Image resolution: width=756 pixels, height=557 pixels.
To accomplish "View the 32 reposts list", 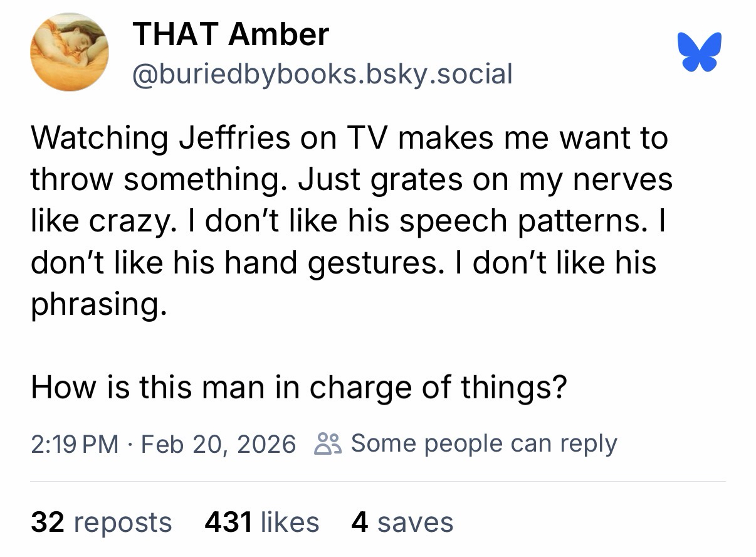I will pos(101,522).
